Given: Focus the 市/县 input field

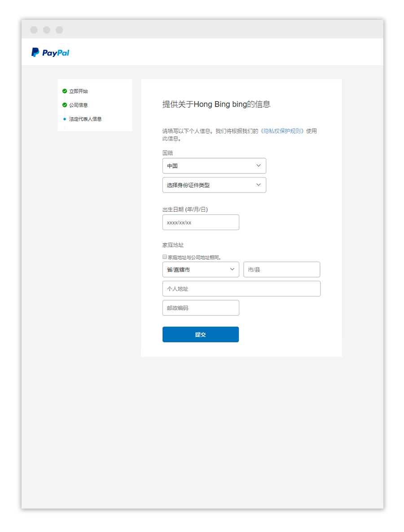Looking at the screenshot, I should pyautogui.click(x=281, y=270).
